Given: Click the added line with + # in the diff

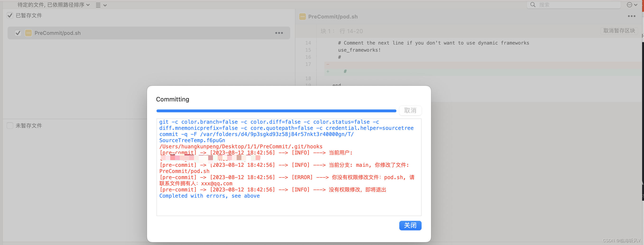Looking at the screenshot, I should 483,72.
